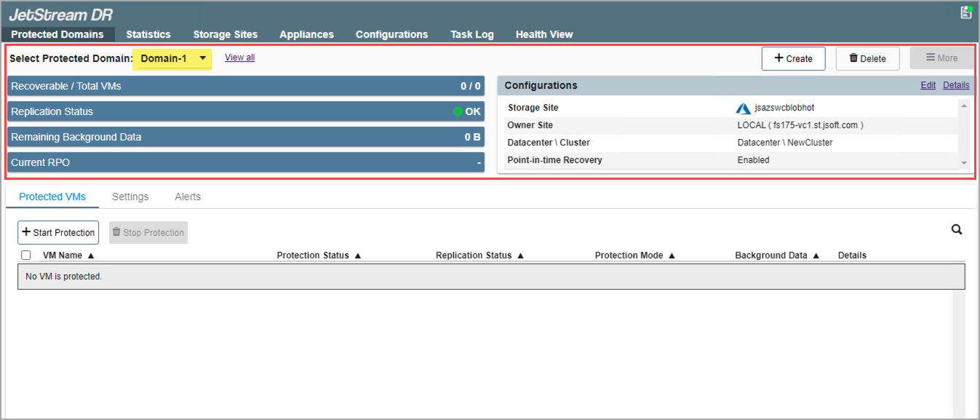Open the More actions menu
The width and height of the screenshot is (980, 420).
point(941,58)
